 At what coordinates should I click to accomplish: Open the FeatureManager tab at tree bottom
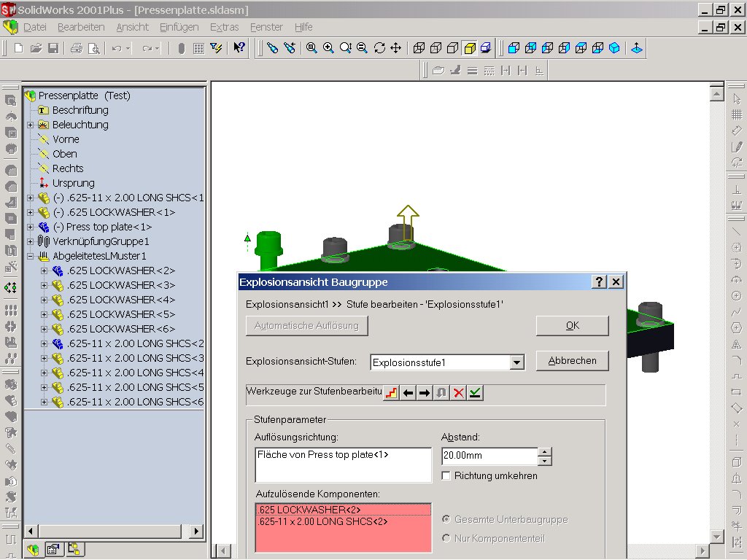click(x=34, y=550)
